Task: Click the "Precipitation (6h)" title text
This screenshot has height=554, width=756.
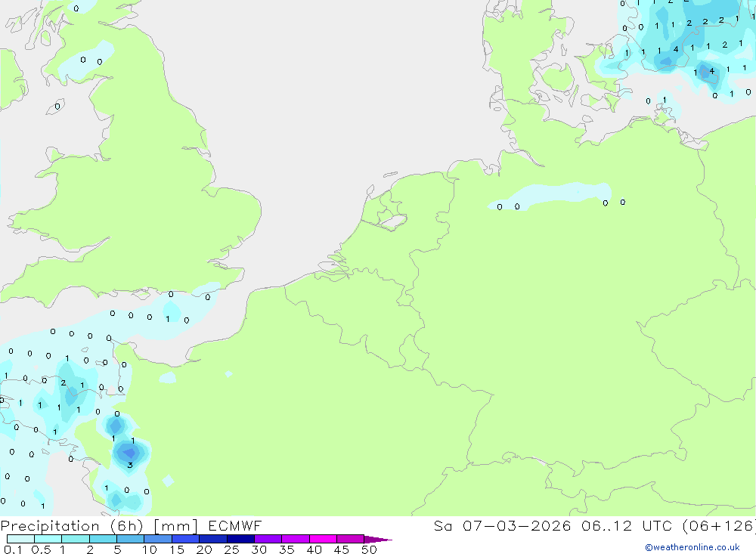Action: click(72, 526)
